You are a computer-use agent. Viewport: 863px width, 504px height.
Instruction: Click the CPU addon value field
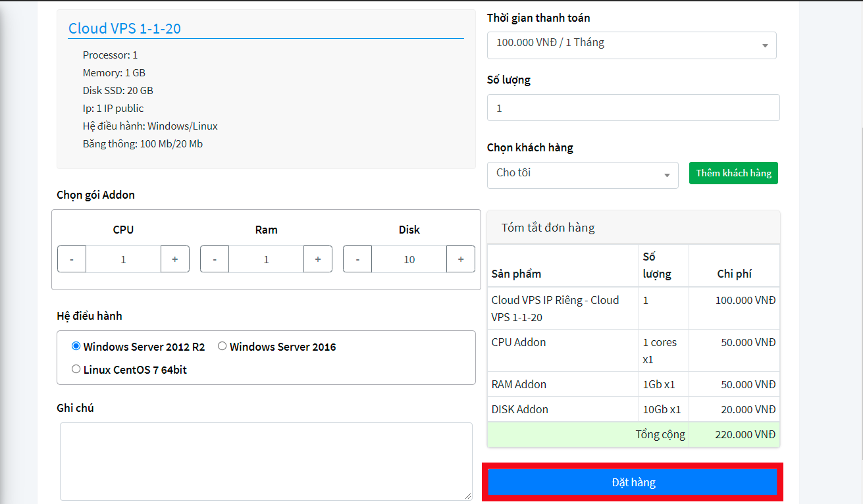pos(123,259)
